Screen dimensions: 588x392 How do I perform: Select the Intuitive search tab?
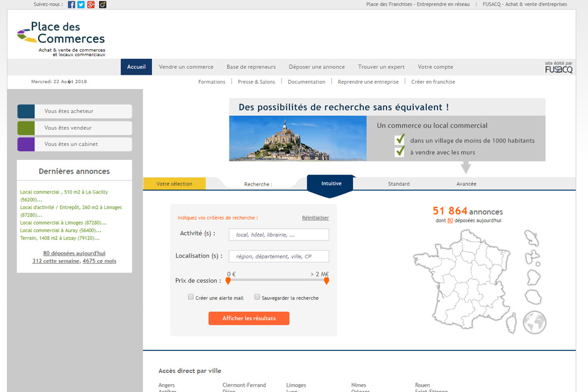click(x=332, y=184)
